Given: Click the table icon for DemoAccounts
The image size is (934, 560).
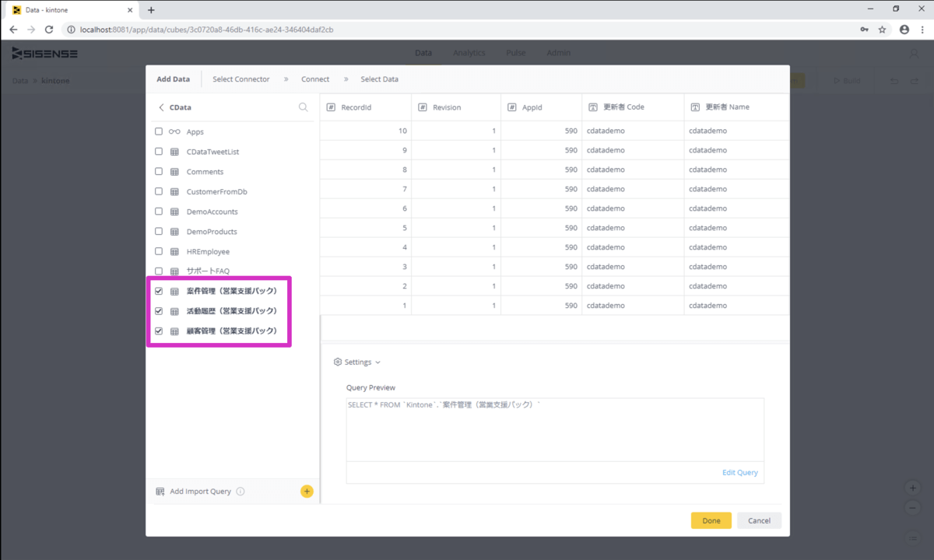Looking at the screenshot, I should pos(174,212).
